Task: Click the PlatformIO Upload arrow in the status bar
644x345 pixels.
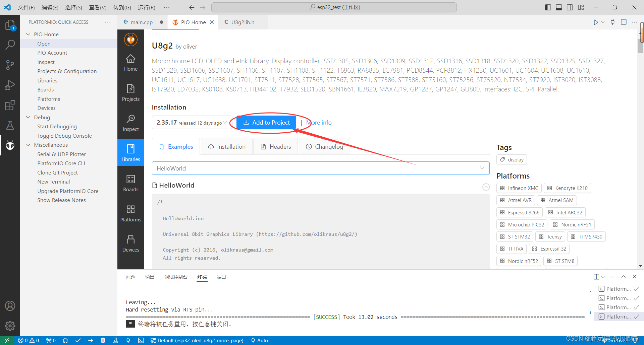Action: pos(91,340)
